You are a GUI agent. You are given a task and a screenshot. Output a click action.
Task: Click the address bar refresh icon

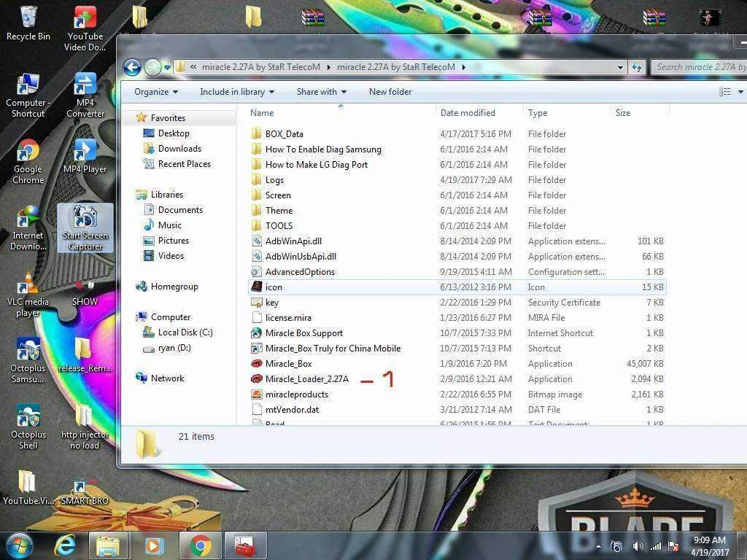click(636, 67)
